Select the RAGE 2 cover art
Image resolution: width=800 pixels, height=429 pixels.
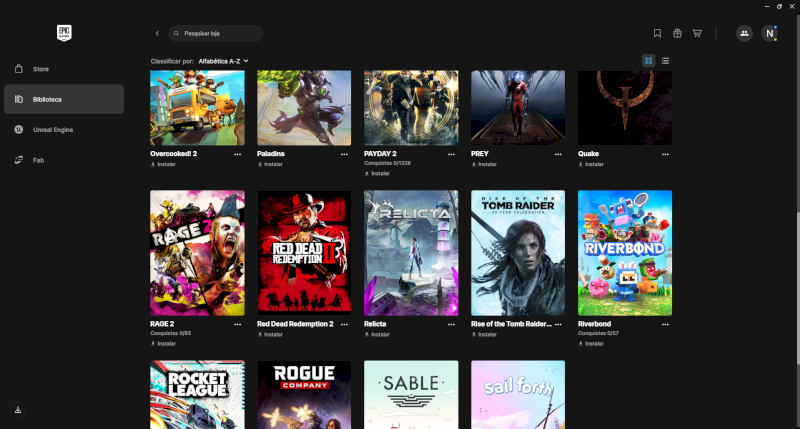[x=197, y=253]
